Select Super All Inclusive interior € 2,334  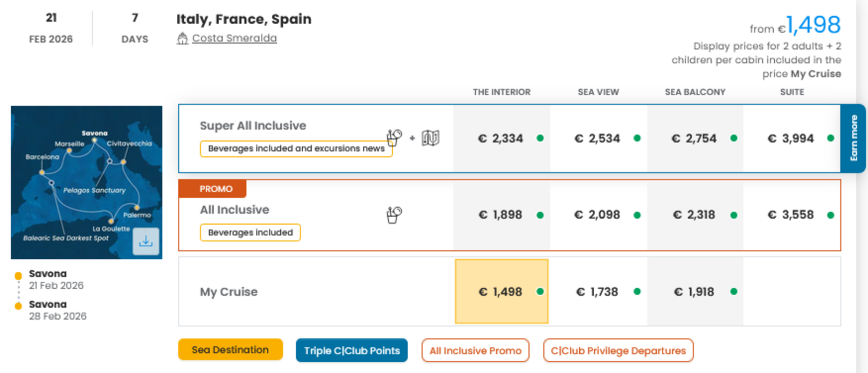(500, 138)
